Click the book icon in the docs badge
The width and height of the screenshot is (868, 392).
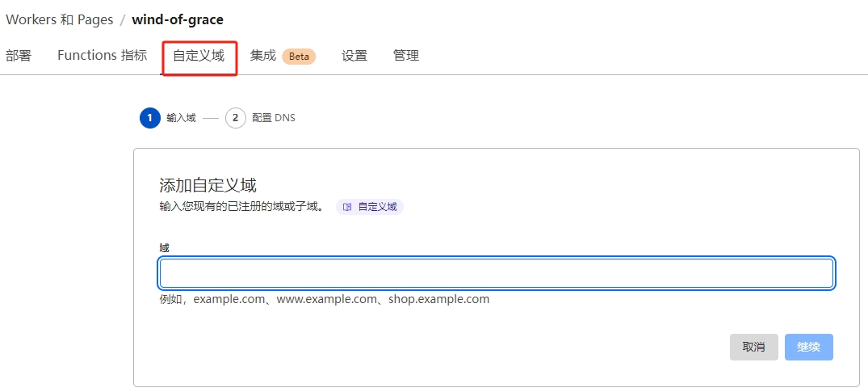(347, 207)
